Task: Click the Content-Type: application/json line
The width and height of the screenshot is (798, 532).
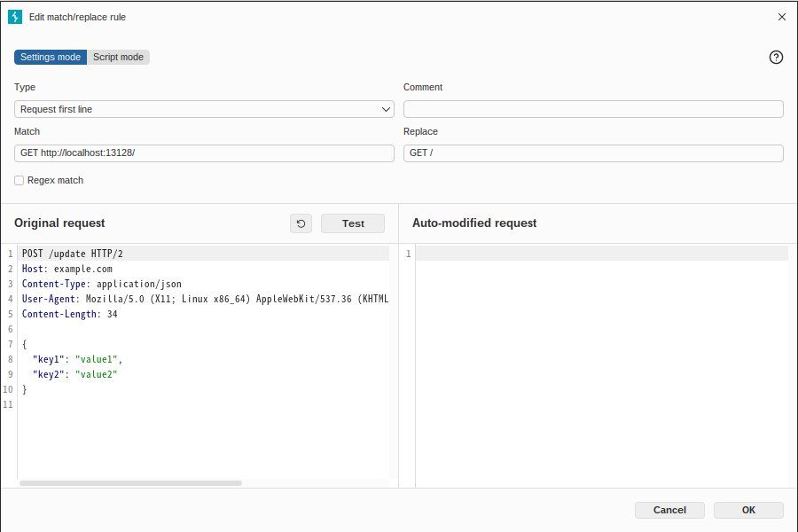Action: click(x=102, y=284)
